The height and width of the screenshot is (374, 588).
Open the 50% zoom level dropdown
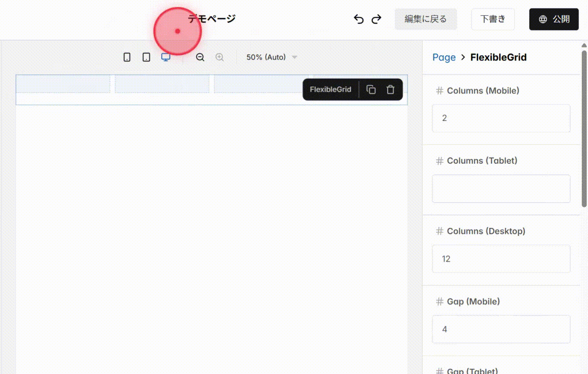(271, 57)
